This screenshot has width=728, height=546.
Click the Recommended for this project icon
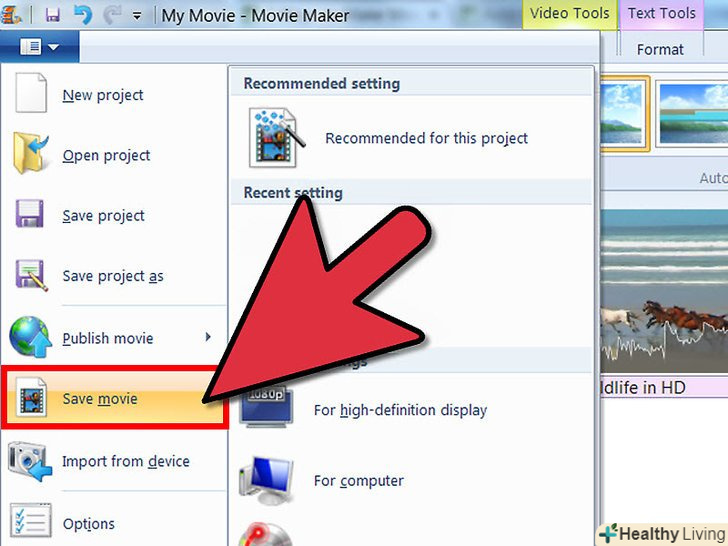tap(276, 137)
